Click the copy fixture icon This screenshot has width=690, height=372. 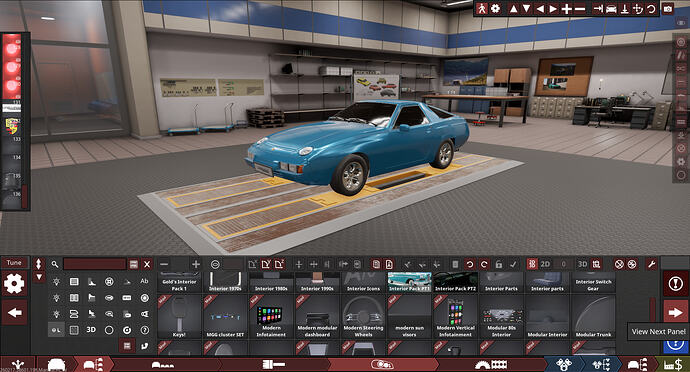(x=376, y=264)
